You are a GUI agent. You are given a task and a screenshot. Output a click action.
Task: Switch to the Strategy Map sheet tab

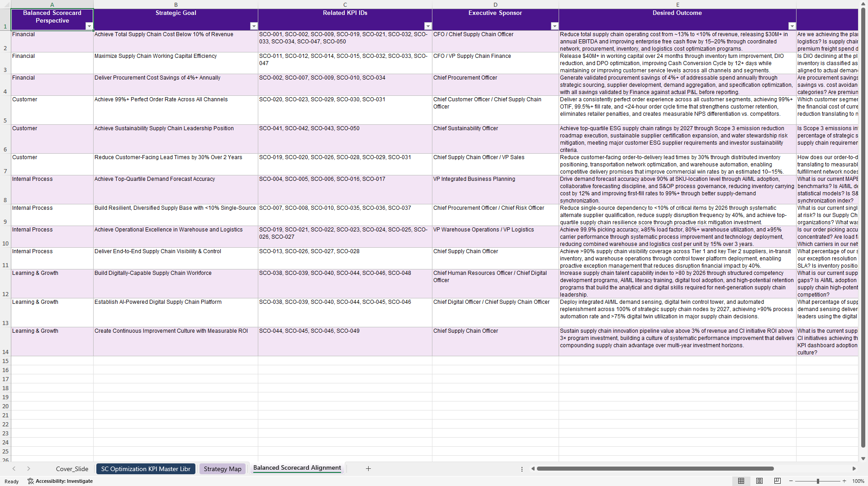[223, 469]
